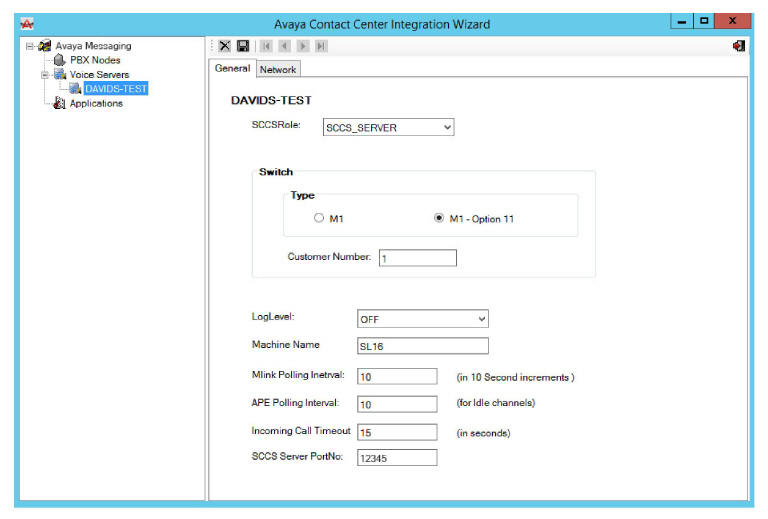Collapse the Avaya Messaging tree root
768x519 pixels.
tap(29, 46)
